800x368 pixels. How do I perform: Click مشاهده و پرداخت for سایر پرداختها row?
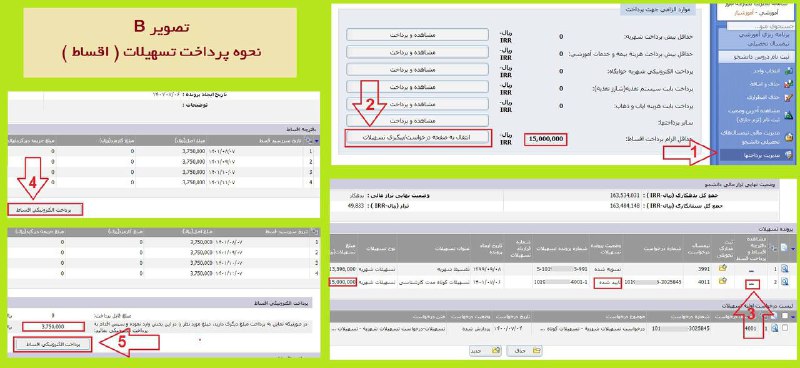click(x=417, y=120)
